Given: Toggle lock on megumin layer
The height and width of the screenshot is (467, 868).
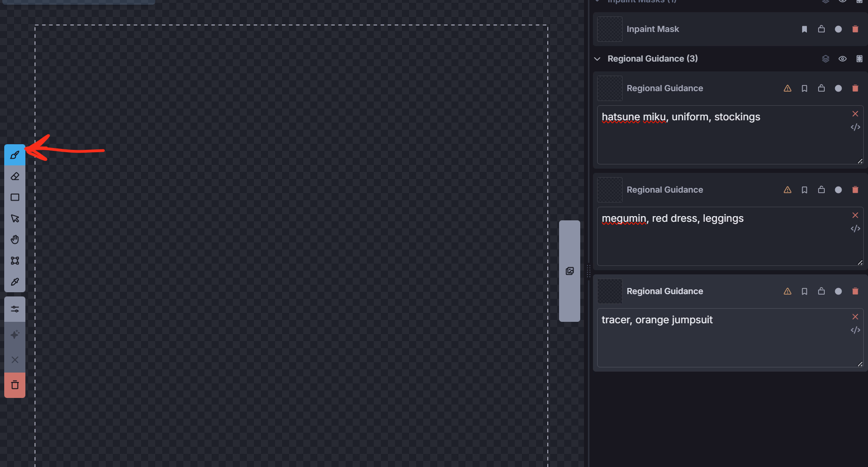Looking at the screenshot, I should pyautogui.click(x=821, y=190).
